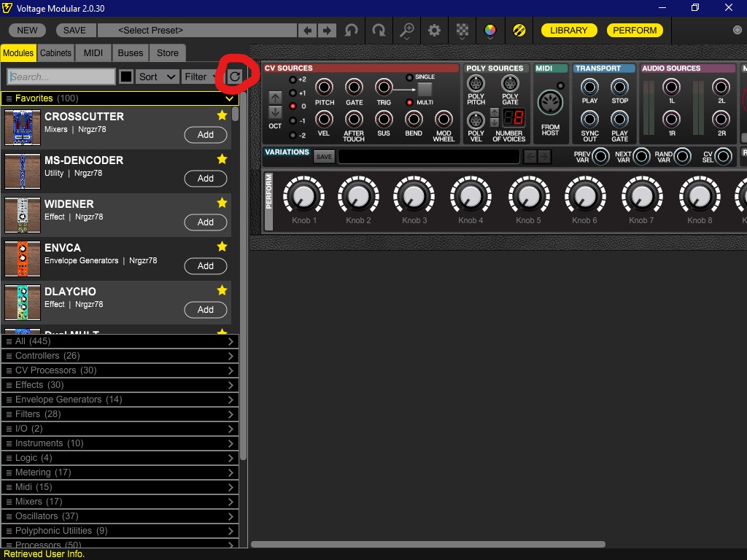Switch to the Cabinets tab
Image resolution: width=747 pixels, height=560 pixels.
(x=55, y=52)
